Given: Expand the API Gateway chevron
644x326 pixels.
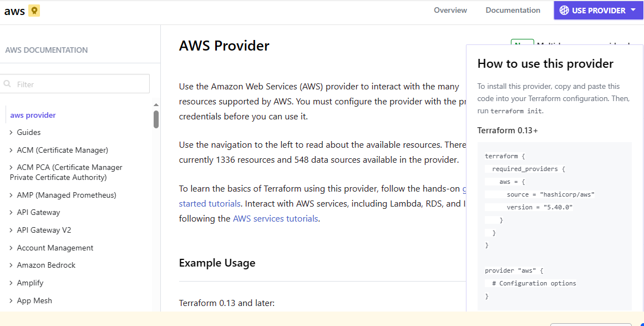Looking at the screenshot, I should click(x=11, y=212).
